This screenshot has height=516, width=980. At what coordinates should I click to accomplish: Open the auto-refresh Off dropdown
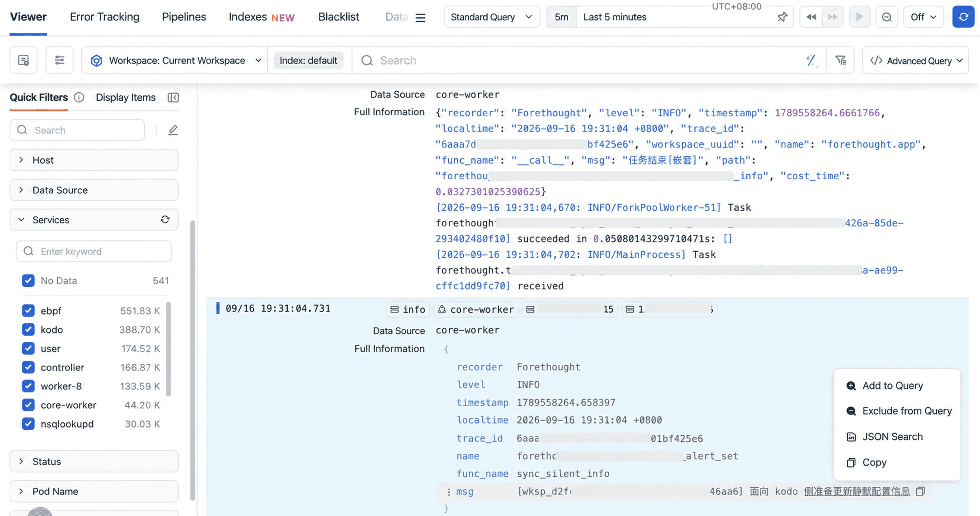[923, 17]
